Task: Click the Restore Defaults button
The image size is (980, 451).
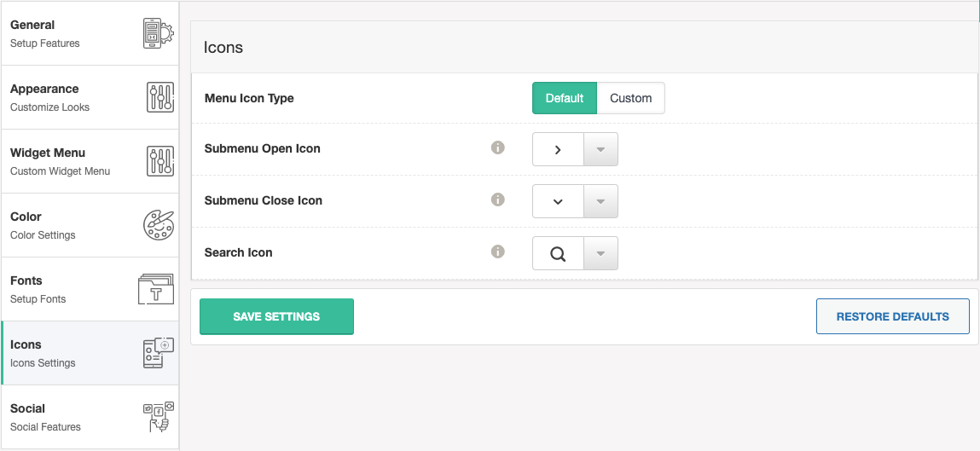Action: coord(892,316)
